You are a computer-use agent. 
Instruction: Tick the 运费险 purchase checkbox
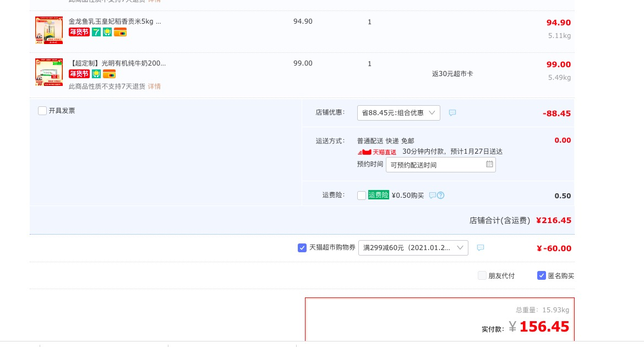[362, 196]
